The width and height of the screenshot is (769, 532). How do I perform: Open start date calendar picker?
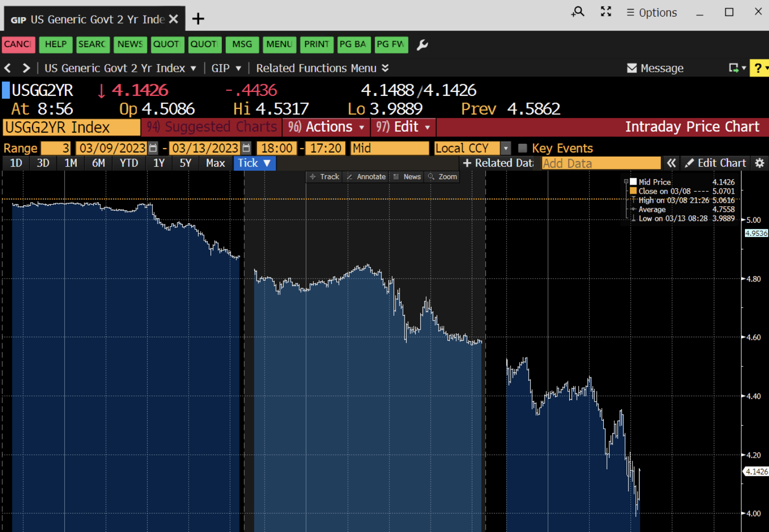click(153, 148)
